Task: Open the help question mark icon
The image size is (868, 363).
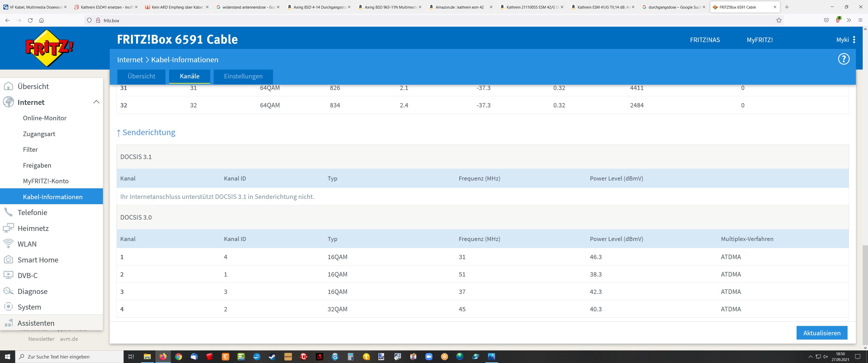Action: coord(844,59)
